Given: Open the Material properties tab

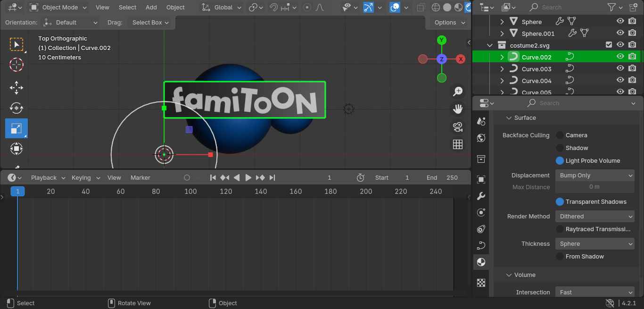Looking at the screenshot, I should [x=481, y=262].
